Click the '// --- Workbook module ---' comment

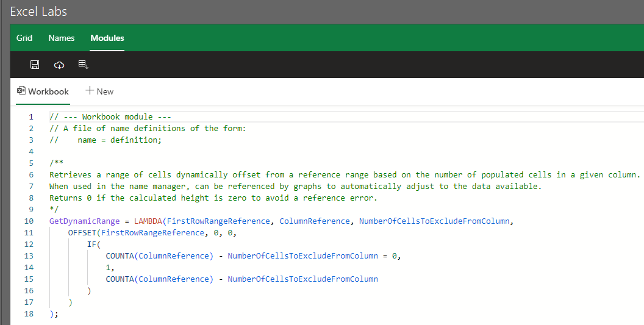coord(110,116)
